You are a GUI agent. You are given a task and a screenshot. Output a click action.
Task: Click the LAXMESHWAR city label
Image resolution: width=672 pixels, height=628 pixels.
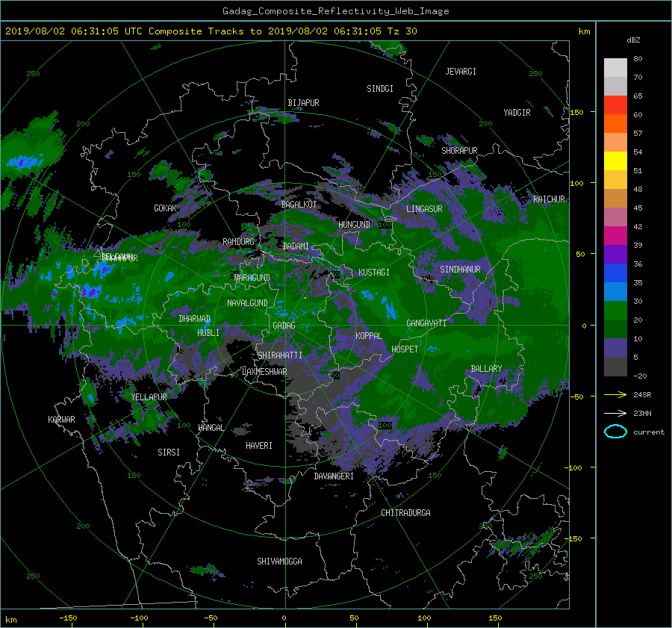[264, 372]
